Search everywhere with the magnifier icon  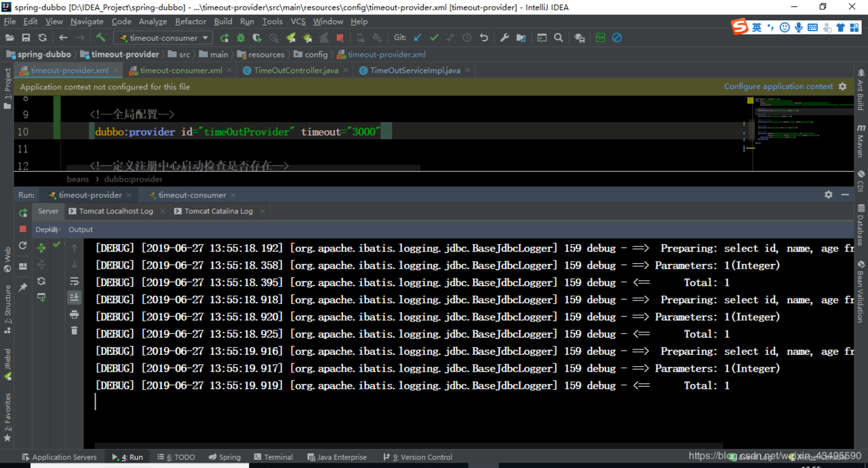558,38
